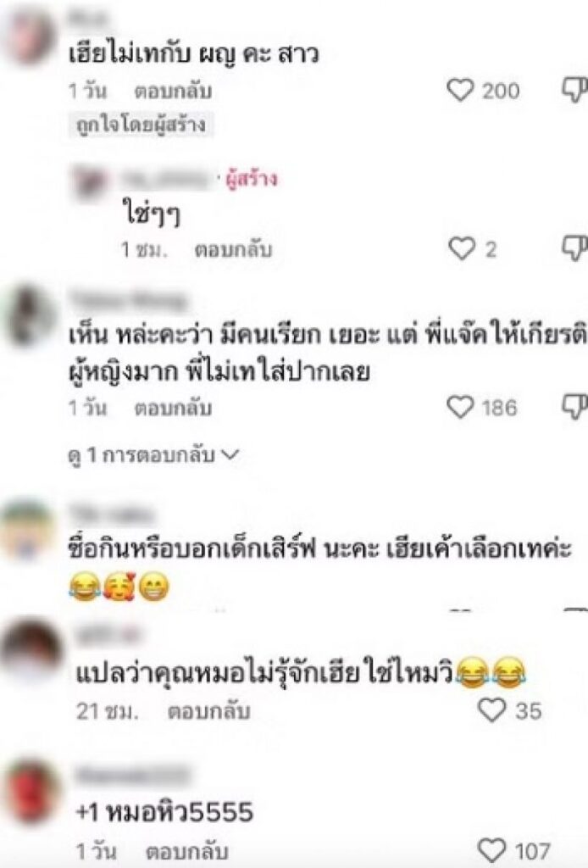Open the first commenter's profile picture

click(x=29, y=36)
